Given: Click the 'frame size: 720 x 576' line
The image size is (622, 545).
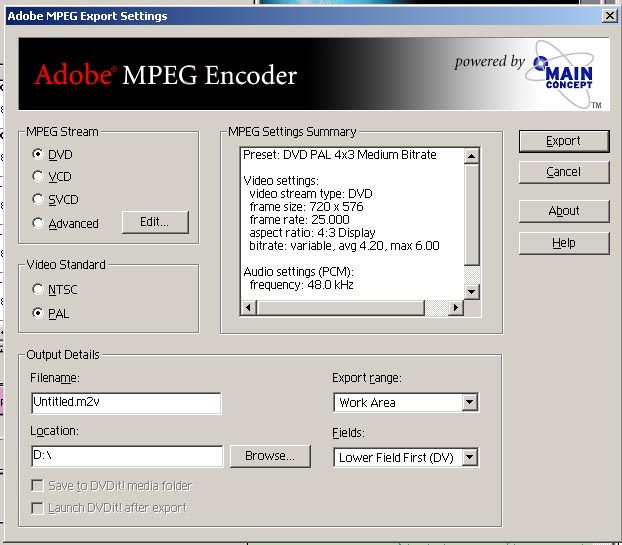Looking at the screenshot, I should tap(306, 207).
